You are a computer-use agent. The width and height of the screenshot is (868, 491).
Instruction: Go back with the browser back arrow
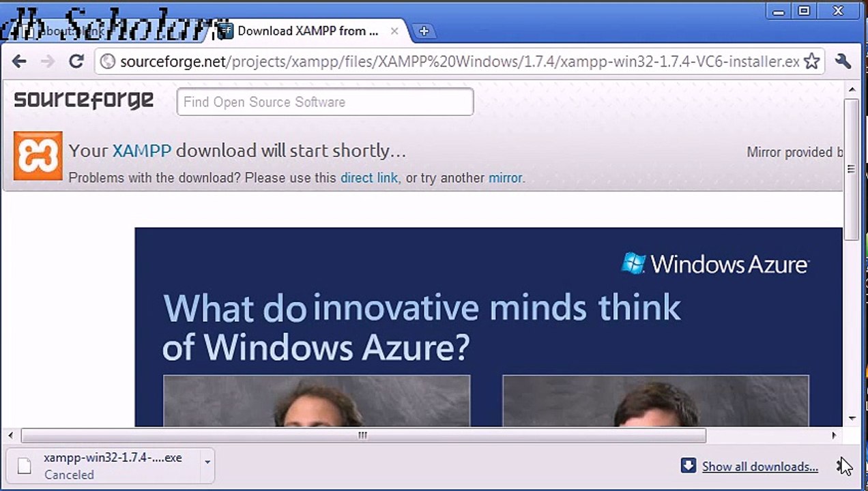pyautogui.click(x=19, y=61)
